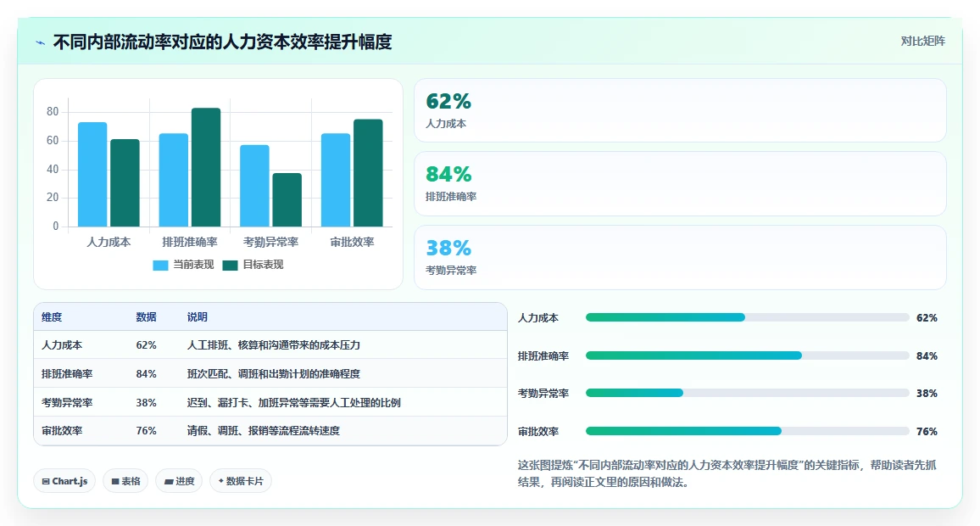Viewport: 980px width, 526px height.
Task: Click the 审批效率 progress row label
Action: click(x=538, y=432)
